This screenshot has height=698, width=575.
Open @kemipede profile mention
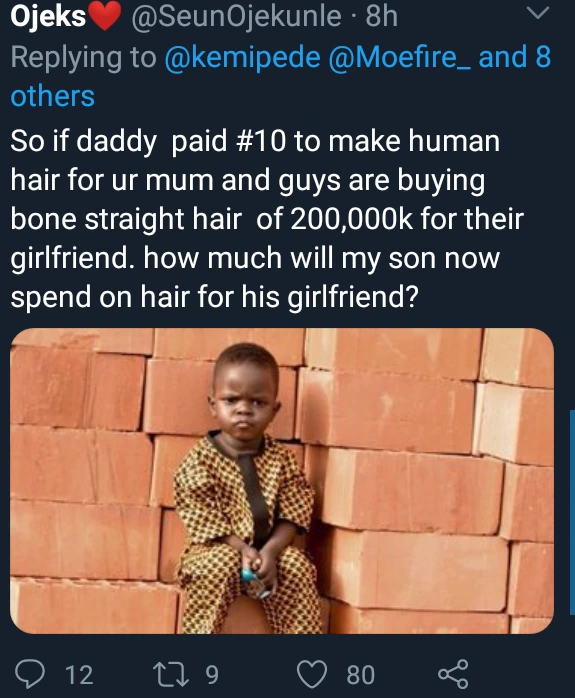point(243,57)
